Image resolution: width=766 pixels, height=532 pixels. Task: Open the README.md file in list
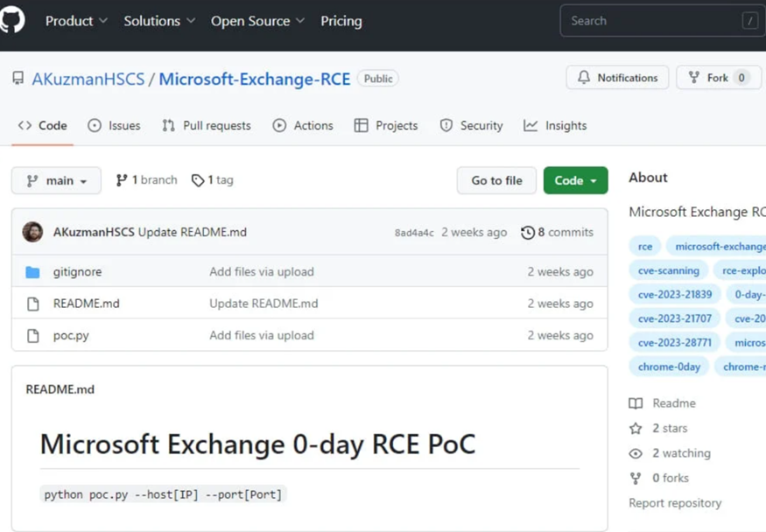pos(86,304)
